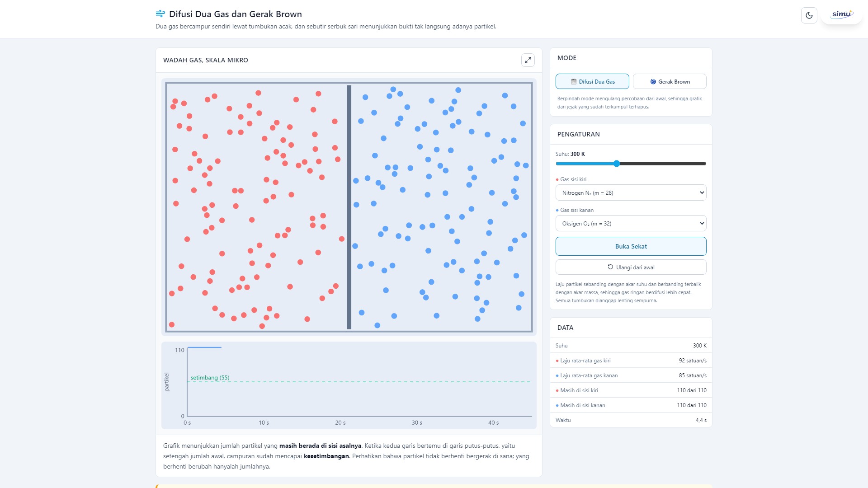This screenshot has width=868, height=488.
Task: Click the Laju rata-rata gas kanan row
Action: pyautogui.click(x=631, y=375)
